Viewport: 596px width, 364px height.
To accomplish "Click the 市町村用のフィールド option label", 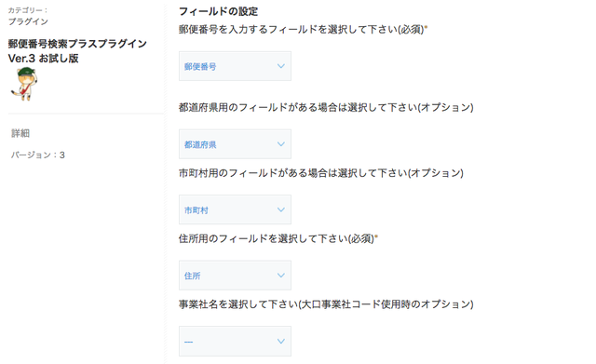I will [321, 173].
